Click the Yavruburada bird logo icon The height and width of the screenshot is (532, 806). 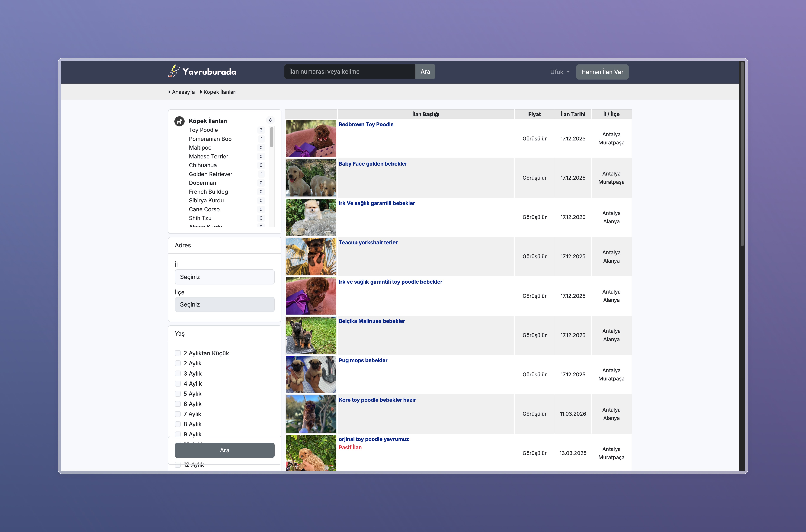174,71
